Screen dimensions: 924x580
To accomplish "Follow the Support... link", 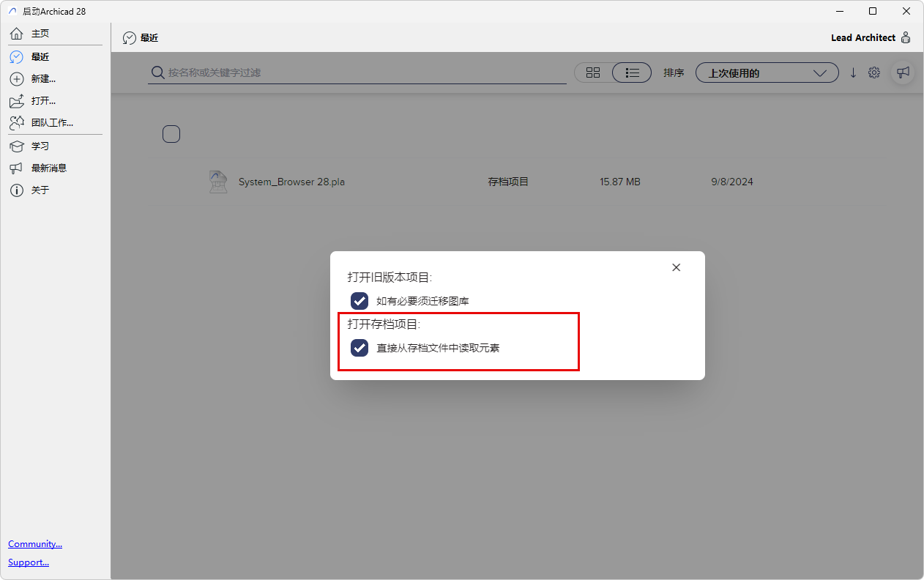I will pos(29,562).
